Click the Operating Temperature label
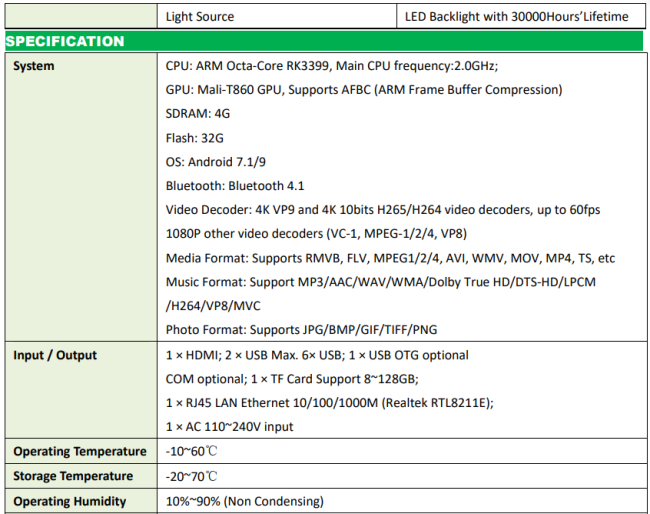 [80, 452]
